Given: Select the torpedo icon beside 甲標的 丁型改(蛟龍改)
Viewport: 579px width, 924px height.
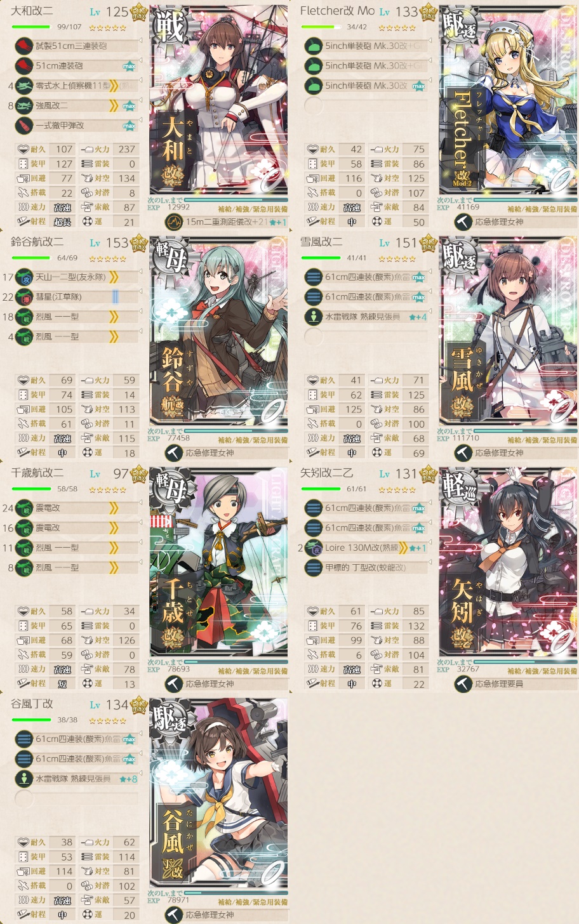Looking at the screenshot, I should [314, 567].
